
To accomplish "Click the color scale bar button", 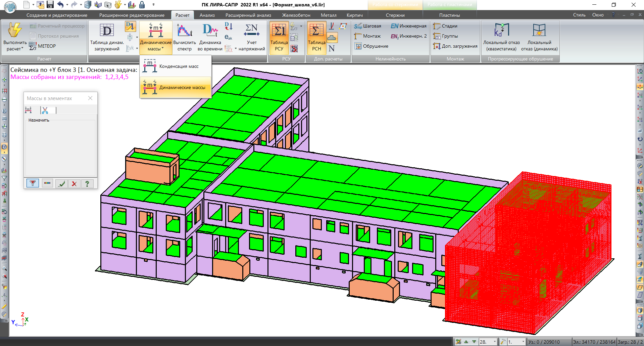I will pyautogui.click(x=47, y=183).
